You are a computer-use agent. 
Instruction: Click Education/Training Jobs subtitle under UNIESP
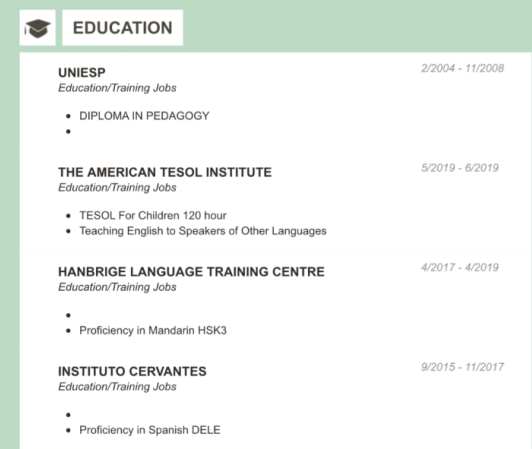(x=117, y=88)
